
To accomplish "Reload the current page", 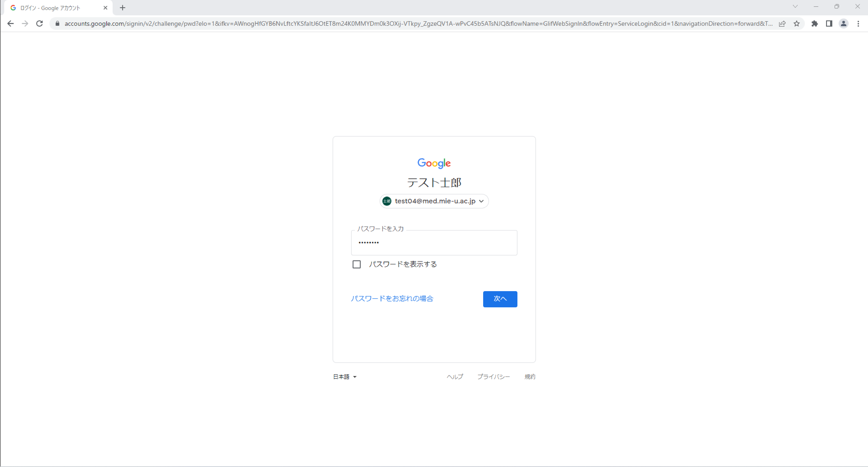I will (x=39, y=24).
